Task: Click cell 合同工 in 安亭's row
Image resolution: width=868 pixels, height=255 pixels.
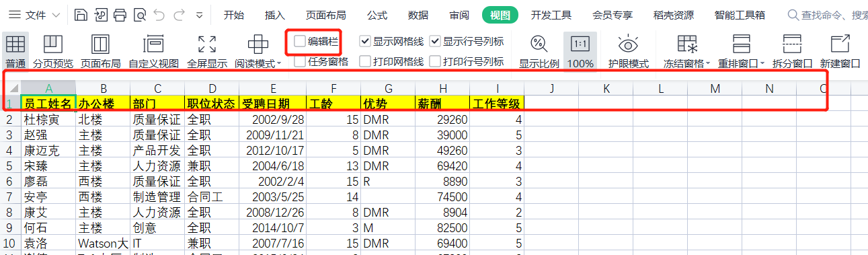Action: coord(212,196)
